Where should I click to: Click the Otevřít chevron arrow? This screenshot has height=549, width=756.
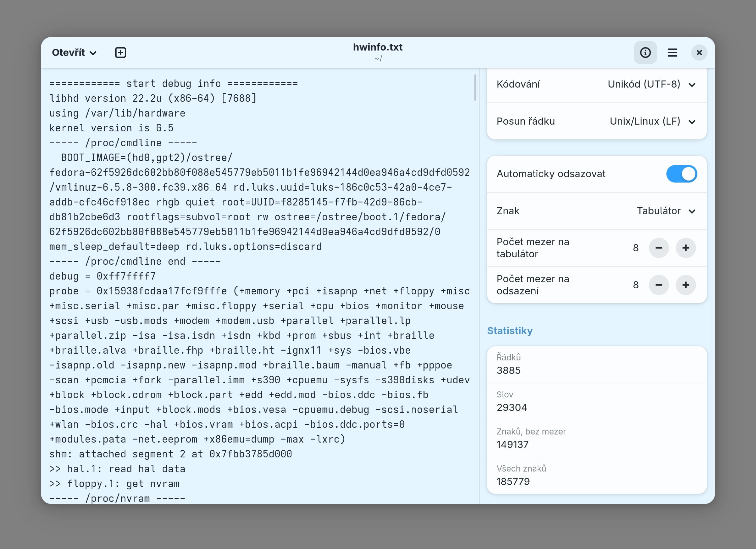93,53
